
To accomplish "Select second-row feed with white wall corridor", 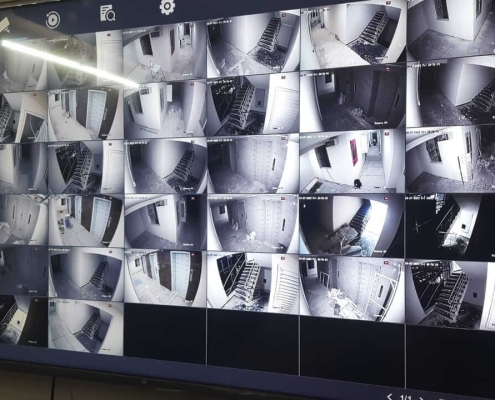I will [165, 108].
